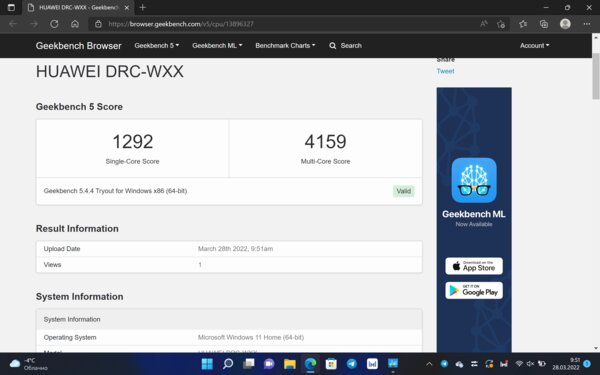Expand the Benchmark Charts dropdown
This screenshot has height=375, width=600.
point(285,46)
